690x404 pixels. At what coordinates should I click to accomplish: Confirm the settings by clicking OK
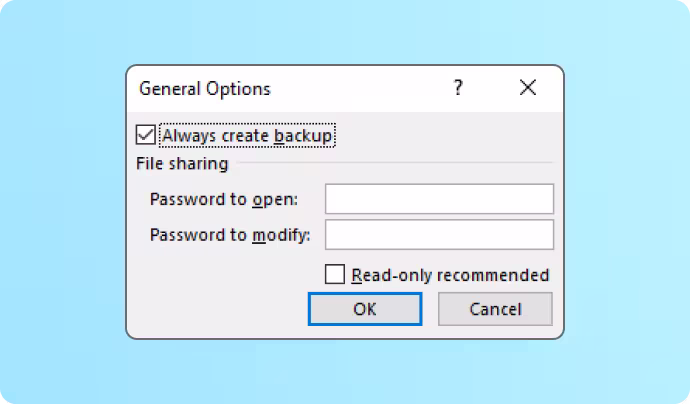[x=365, y=309]
